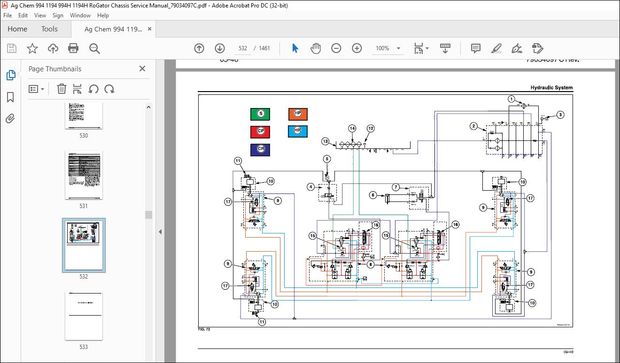The height and width of the screenshot is (363, 620).
Task: Select page 532 thumbnail
Action: point(84,246)
